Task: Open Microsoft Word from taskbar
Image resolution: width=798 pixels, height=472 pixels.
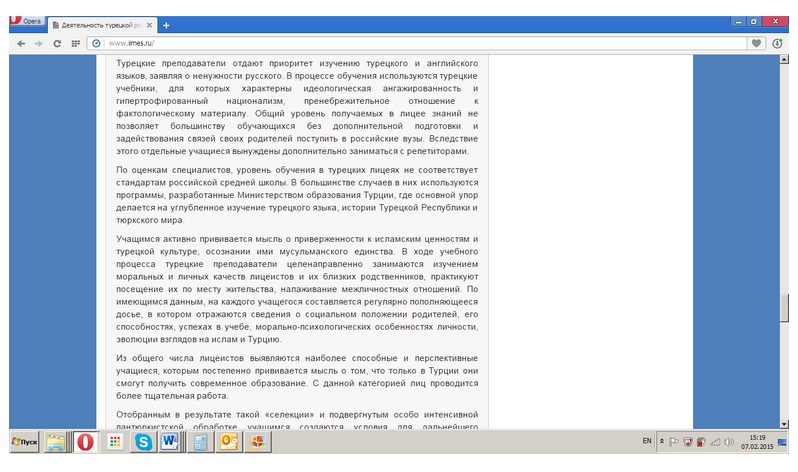Action: [x=169, y=442]
